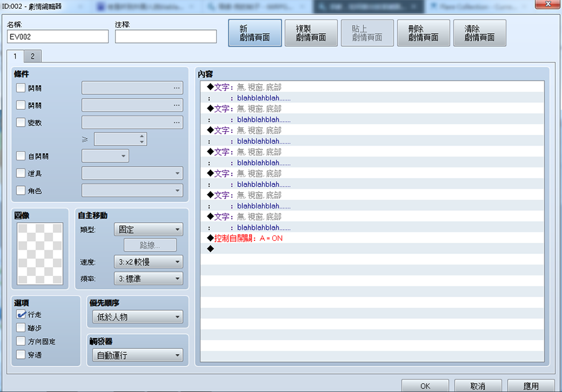Click the variable value stepper below 變數

point(121,139)
